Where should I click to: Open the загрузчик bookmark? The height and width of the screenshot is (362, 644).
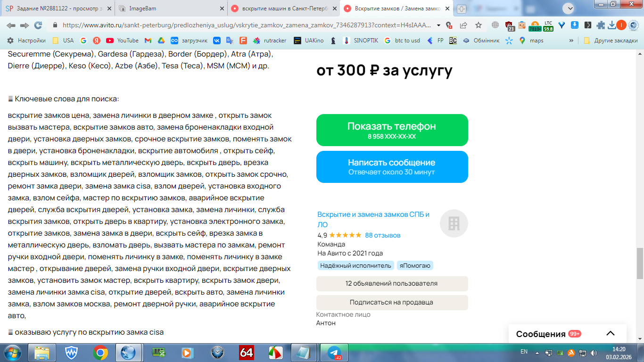click(x=189, y=41)
